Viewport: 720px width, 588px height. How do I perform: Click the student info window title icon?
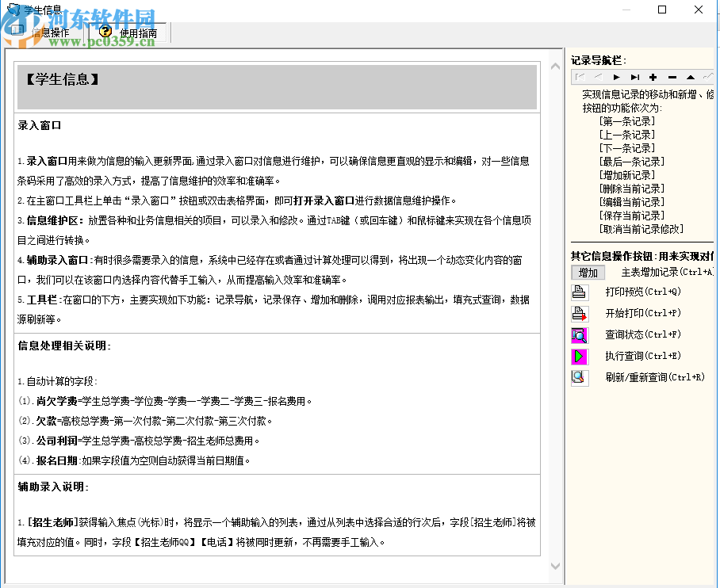click(14, 9)
